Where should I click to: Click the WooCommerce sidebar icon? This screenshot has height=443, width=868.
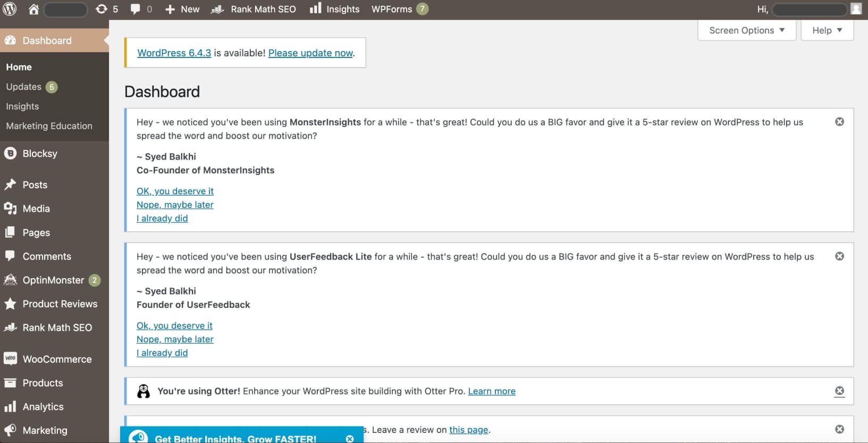click(10, 359)
